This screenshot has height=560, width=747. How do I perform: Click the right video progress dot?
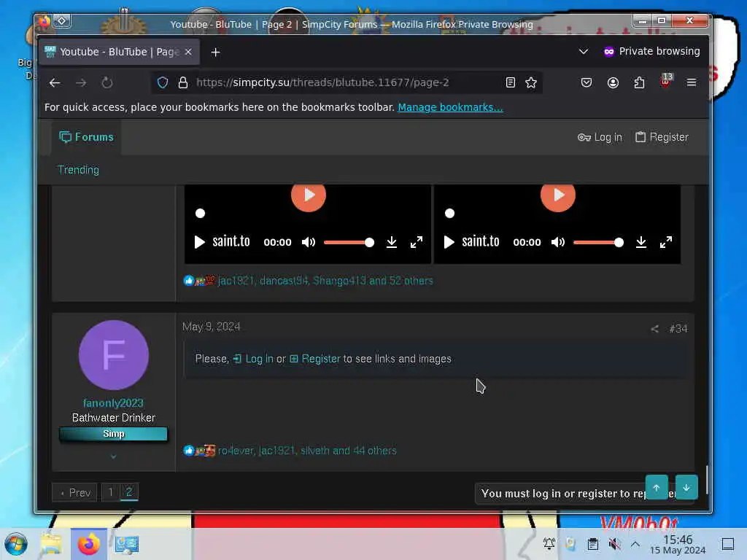point(449,214)
